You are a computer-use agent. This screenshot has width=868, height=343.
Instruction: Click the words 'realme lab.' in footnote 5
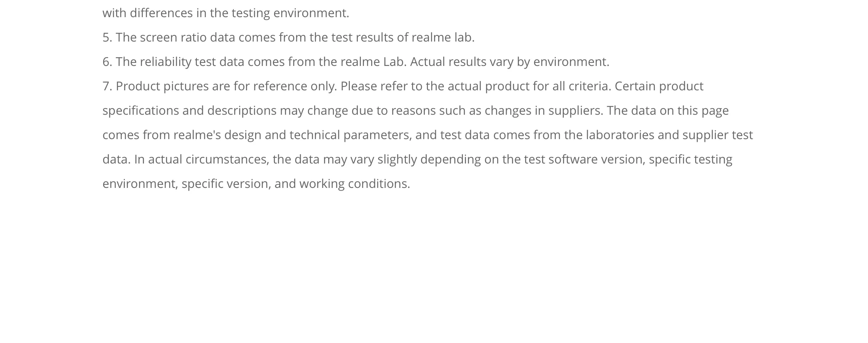[x=443, y=37]
